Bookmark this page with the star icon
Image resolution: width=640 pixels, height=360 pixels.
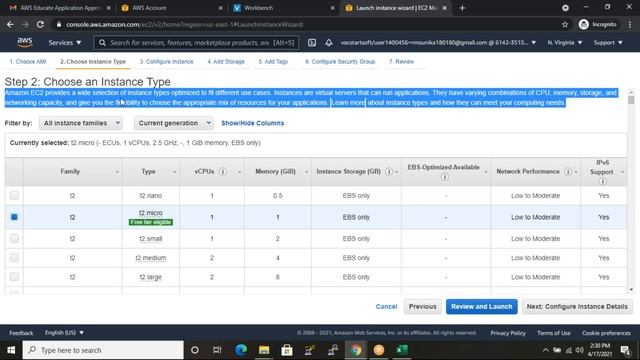pyautogui.click(x=565, y=24)
